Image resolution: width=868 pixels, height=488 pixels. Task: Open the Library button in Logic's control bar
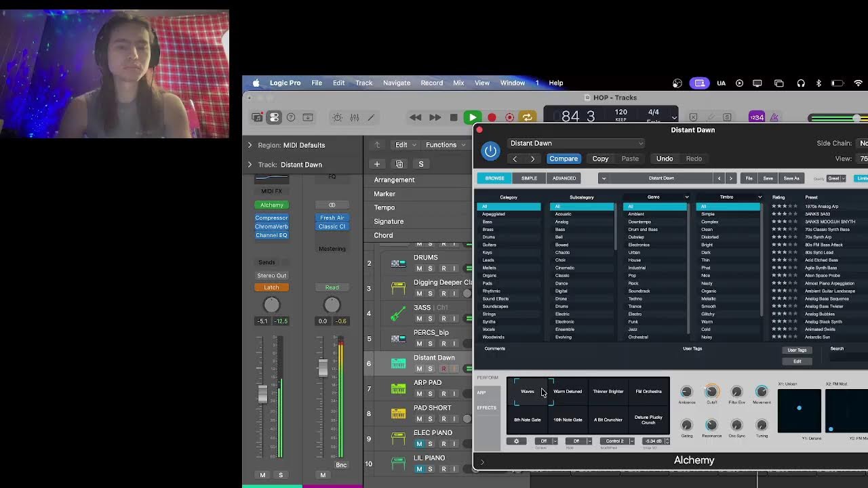click(x=257, y=117)
